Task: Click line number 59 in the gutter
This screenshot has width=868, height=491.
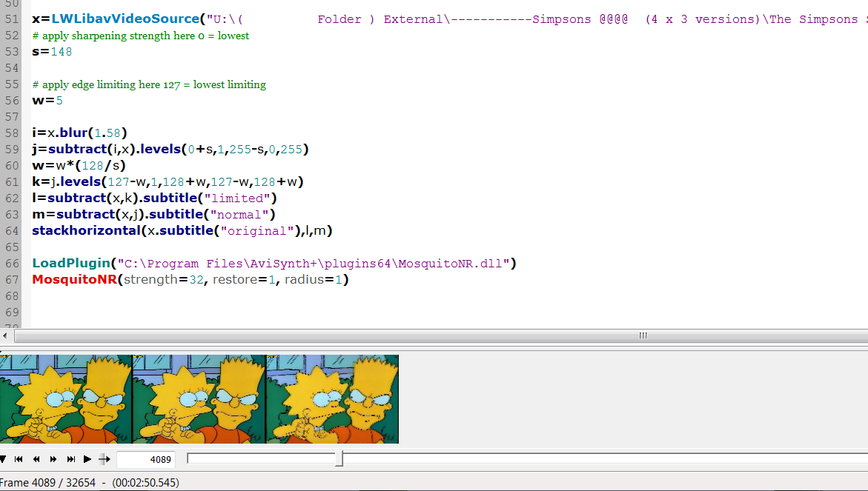Action: click(x=12, y=150)
